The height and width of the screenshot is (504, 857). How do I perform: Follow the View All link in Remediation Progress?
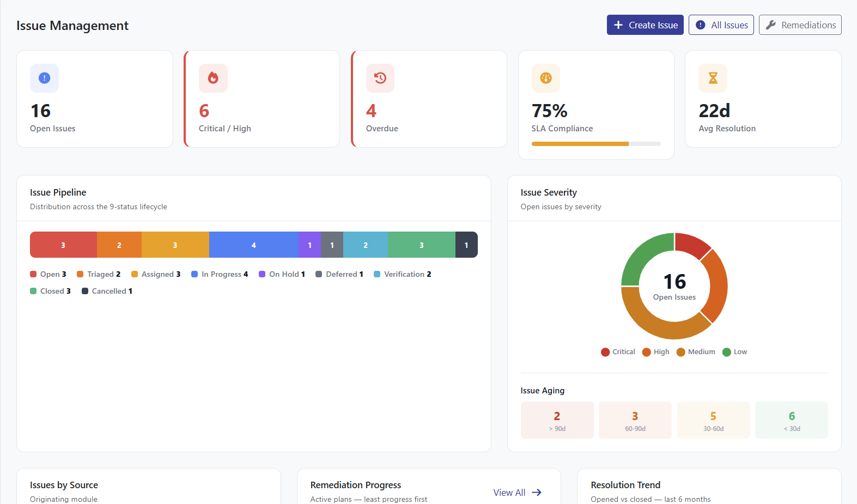pyautogui.click(x=518, y=493)
